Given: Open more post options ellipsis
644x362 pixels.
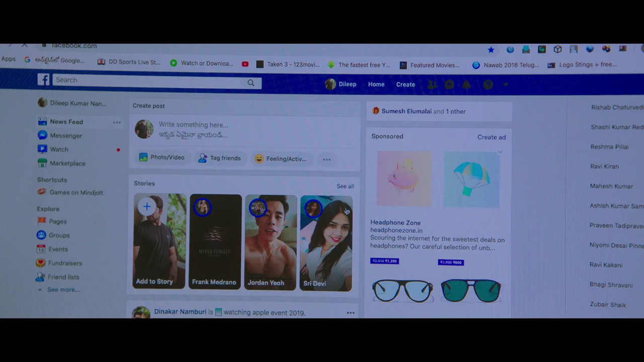Looking at the screenshot, I should tap(327, 159).
